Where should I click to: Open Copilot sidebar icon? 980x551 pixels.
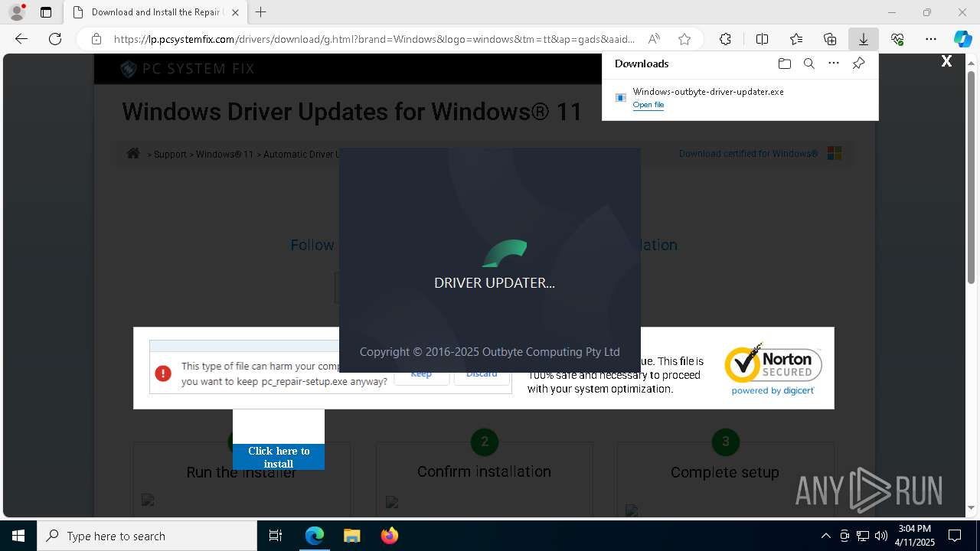point(962,39)
